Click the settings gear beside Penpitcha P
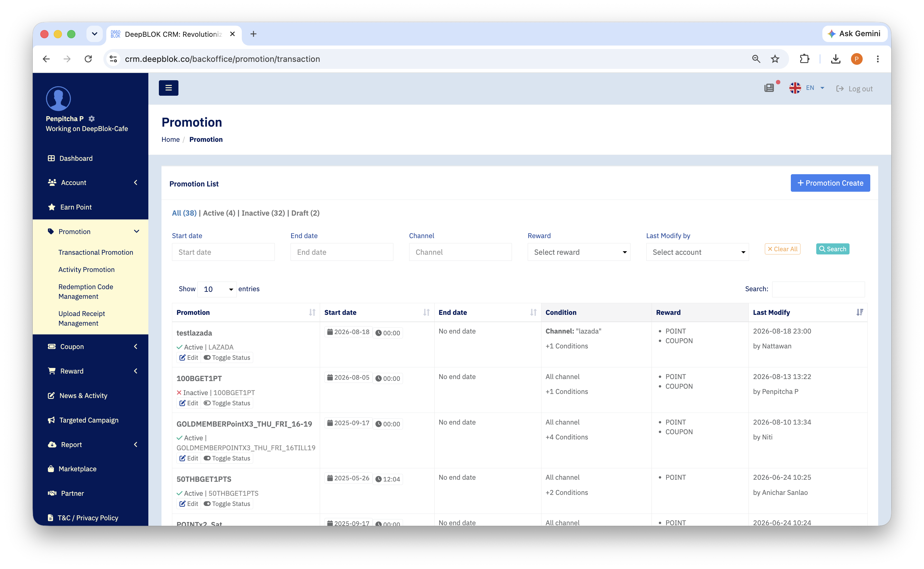 click(91, 118)
